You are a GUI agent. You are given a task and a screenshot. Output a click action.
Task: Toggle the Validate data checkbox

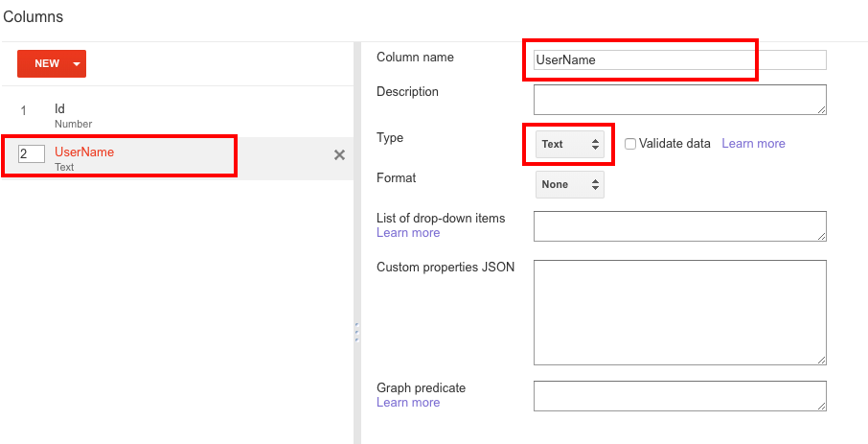coord(630,144)
